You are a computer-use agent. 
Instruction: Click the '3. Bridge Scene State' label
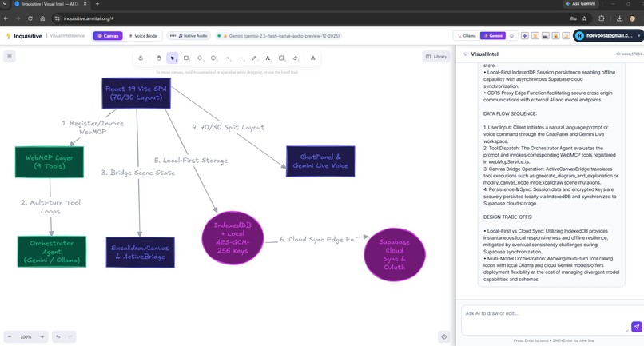point(138,173)
